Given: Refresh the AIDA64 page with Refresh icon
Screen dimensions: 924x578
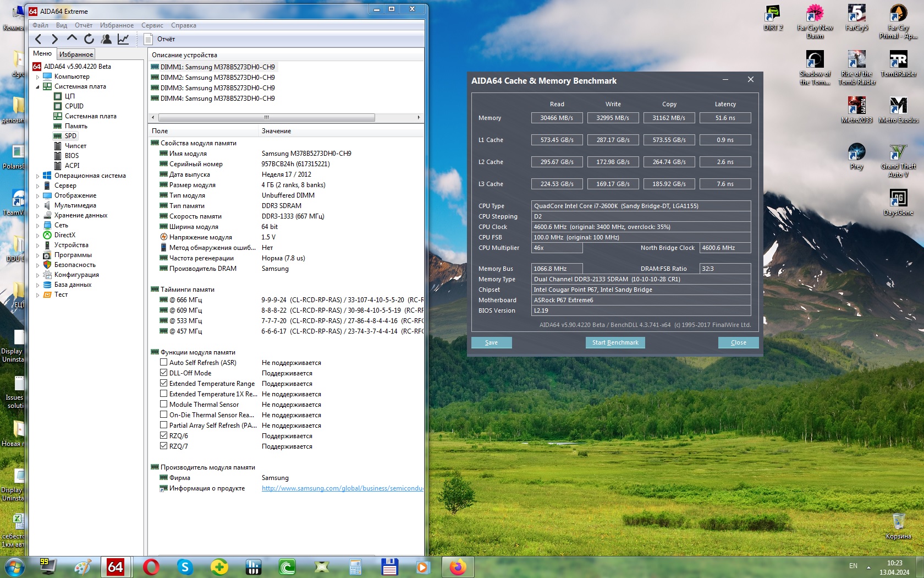Looking at the screenshot, I should pos(89,39).
